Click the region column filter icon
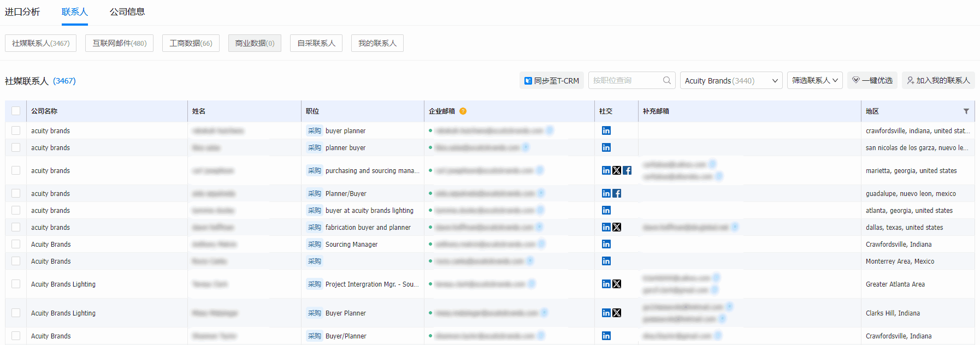The image size is (980, 345). click(966, 111)
